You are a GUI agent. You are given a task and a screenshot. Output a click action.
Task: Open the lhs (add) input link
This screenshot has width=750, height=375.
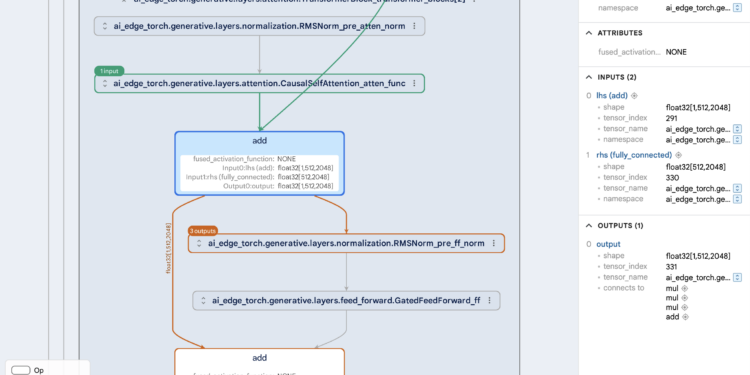tap(612, 96)
